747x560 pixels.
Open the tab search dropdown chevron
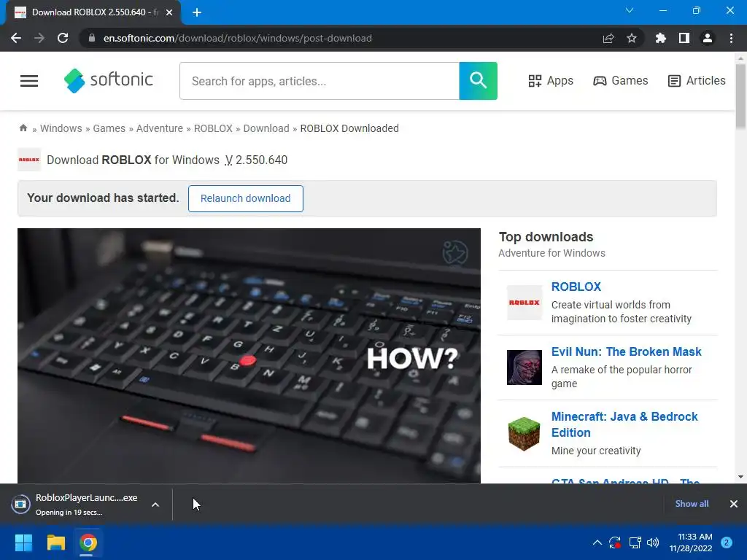[630, 10]
